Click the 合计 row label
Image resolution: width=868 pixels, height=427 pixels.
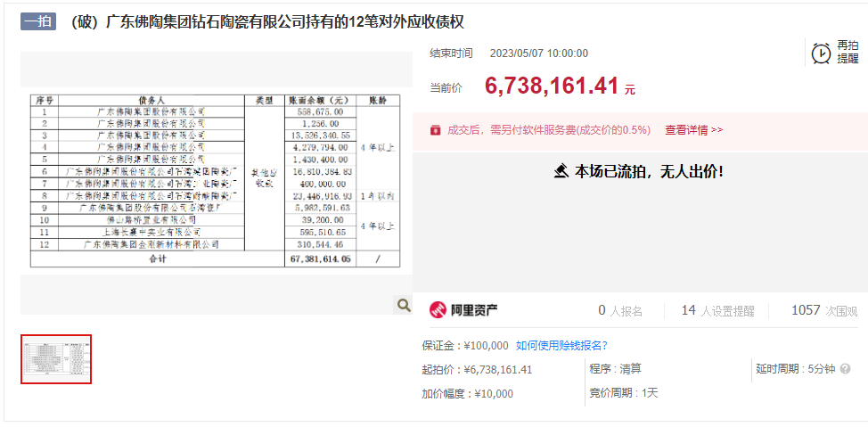pyautogui.click(x=157, y=259)
